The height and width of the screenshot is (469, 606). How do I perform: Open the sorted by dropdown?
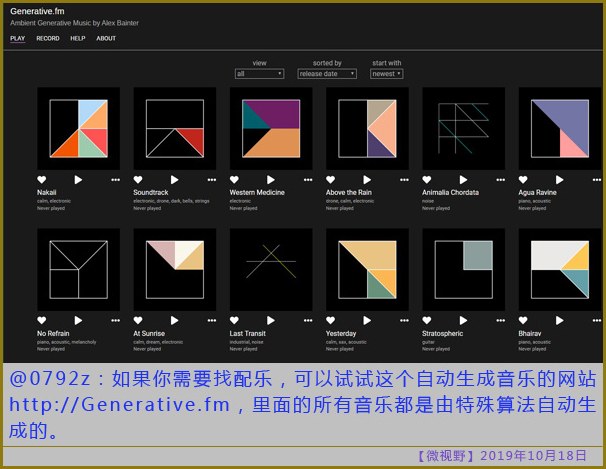coord(327,74)
